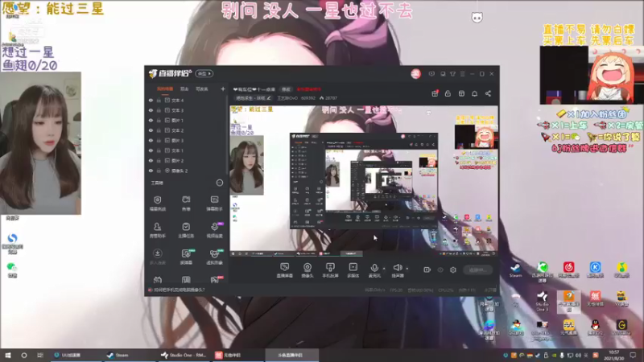Viewport: 644px width, 362px height.
Task: Open the mode switcher pill beside app logo
Action: pos(204,73)
